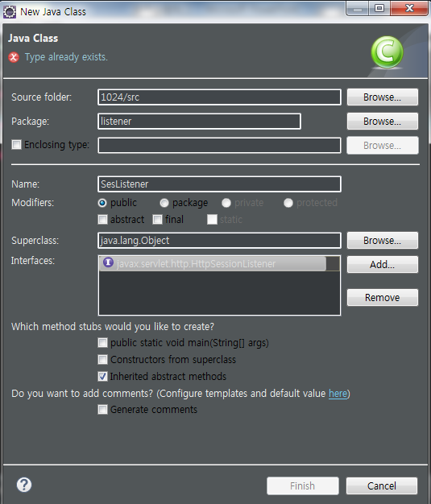The image size is (431, 504).
Task: Click the help question mark icon
Action: [x=24, y=485]
